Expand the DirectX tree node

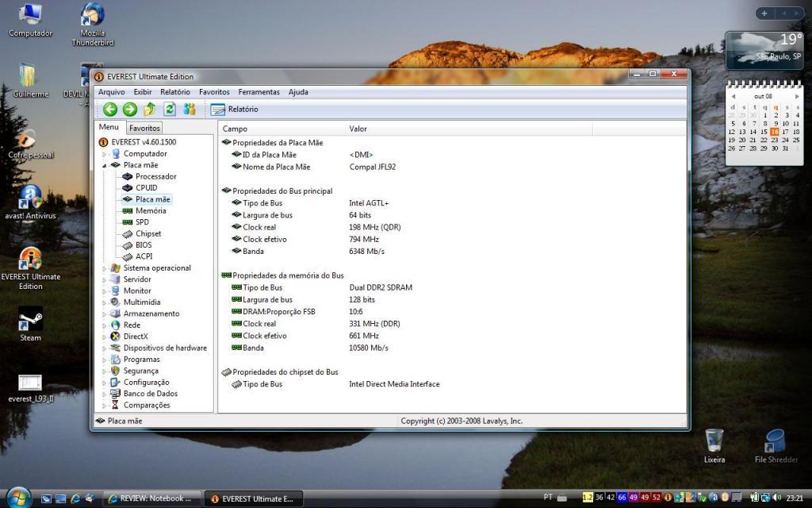[104, 337]
